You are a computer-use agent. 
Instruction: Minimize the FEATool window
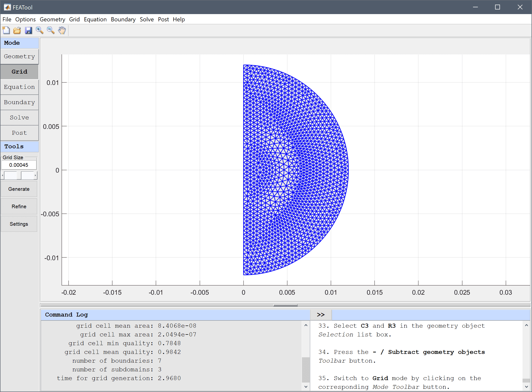(475, 7)
